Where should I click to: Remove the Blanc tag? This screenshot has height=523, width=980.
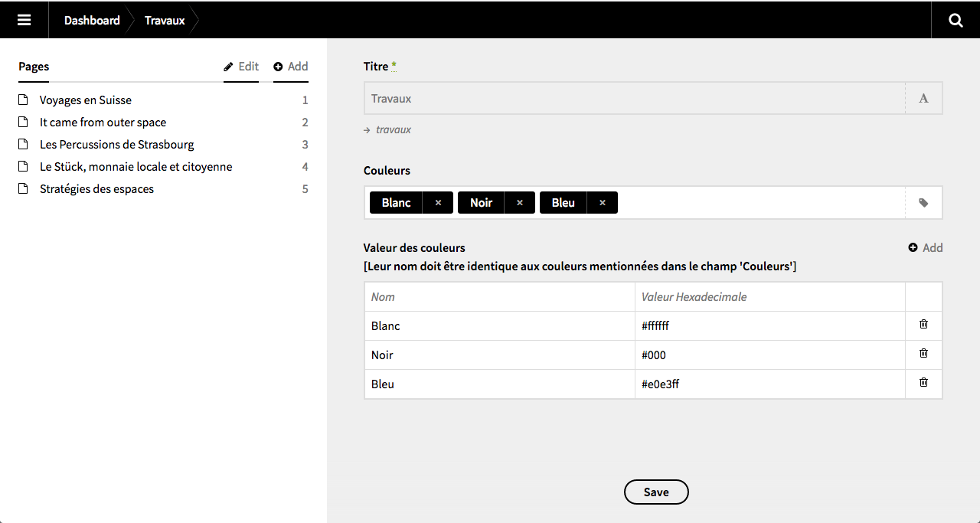(438, 203)
